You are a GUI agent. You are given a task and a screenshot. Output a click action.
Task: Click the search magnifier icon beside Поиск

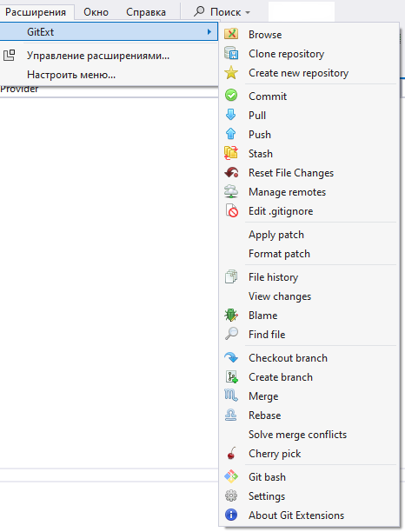(199, 11)
